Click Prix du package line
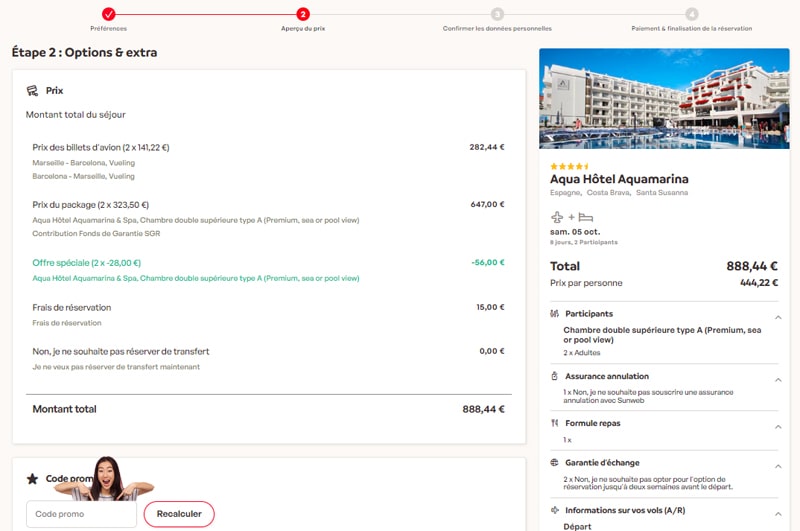The image size is (800, 531). tap(91, 205)
